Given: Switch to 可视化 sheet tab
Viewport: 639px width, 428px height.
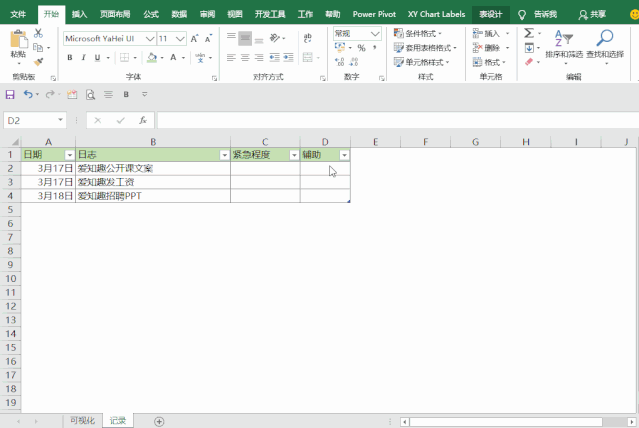Looking at the screenshot, I should tap(82, 421).
